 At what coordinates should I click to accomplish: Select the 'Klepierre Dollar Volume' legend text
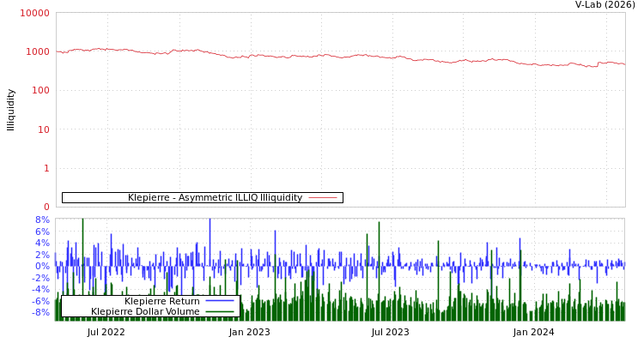coord(145,311)
